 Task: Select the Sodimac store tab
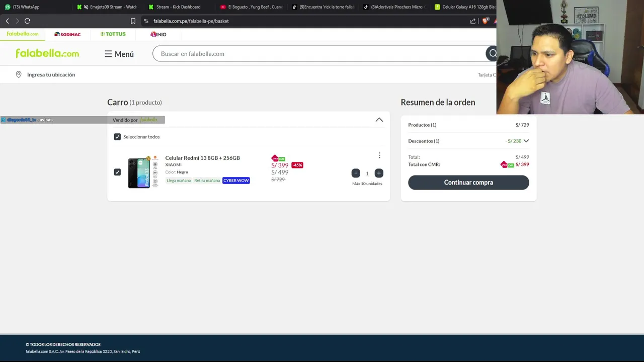pos(67,34)
